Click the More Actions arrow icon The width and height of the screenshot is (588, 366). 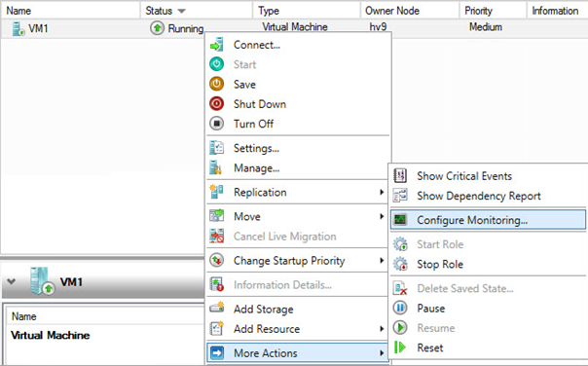[217, 353]
